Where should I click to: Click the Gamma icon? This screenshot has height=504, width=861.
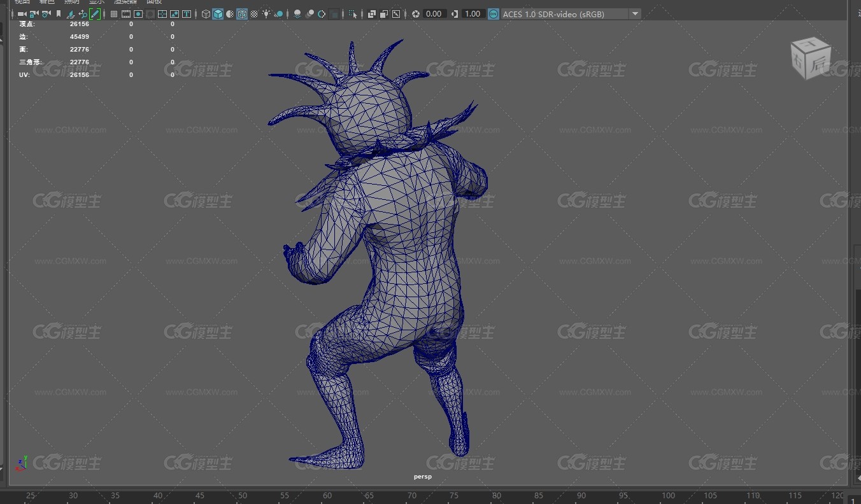coord(455,14)
